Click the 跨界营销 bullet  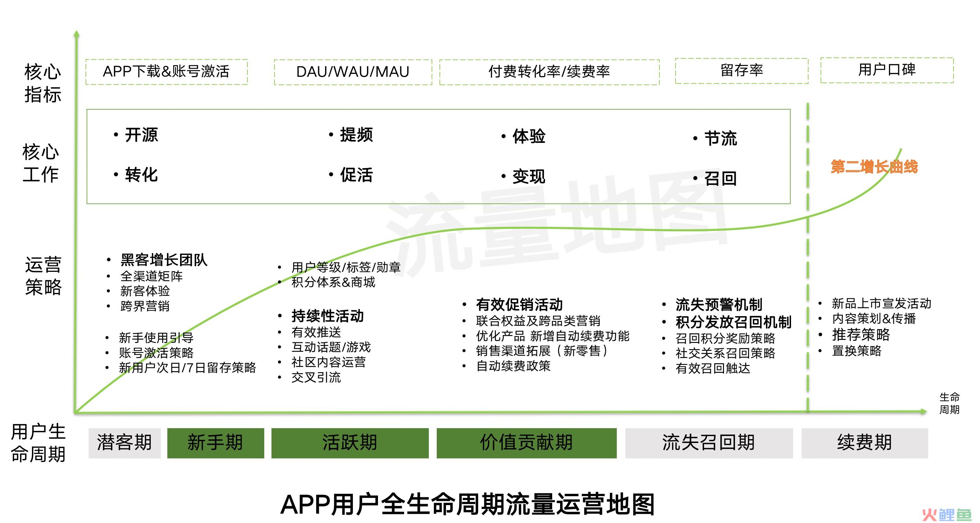145,306
